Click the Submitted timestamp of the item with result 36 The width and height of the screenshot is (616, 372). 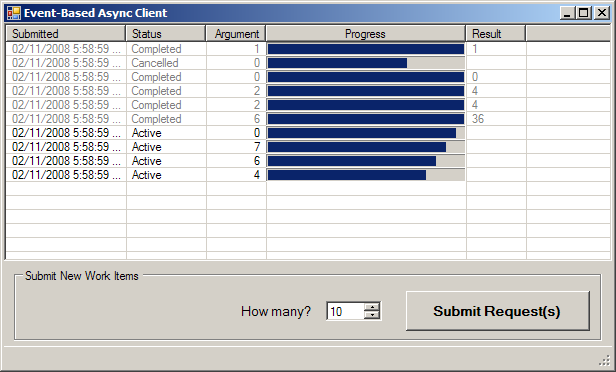tap(66, 119)
